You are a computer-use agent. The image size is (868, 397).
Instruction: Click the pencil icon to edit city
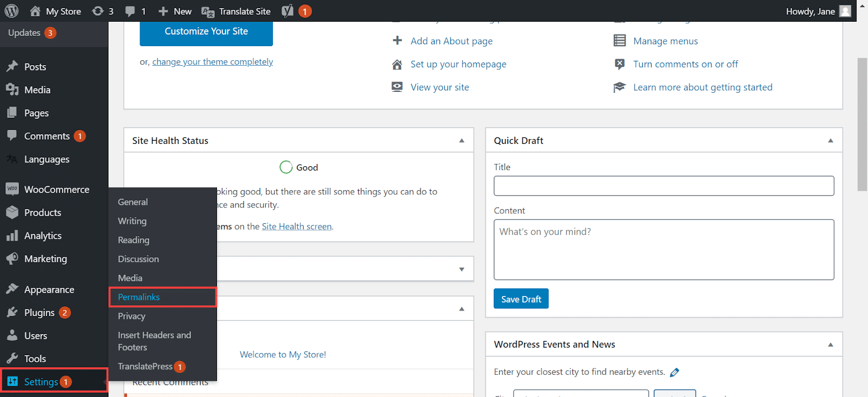click(x=674, y=372)
